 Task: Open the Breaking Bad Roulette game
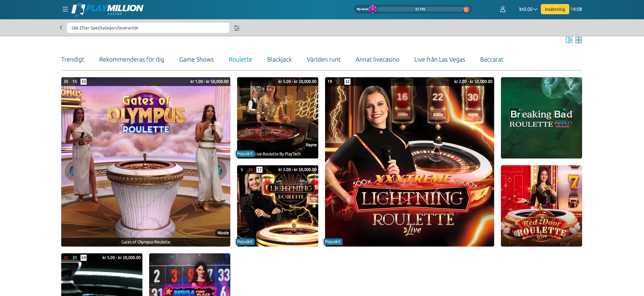[x=542, y=118]
